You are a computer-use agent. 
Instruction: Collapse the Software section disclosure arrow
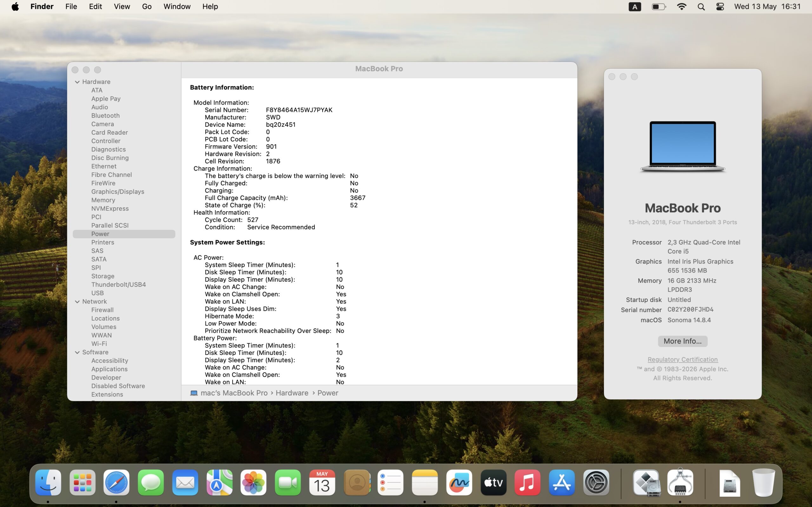[77, 352]
